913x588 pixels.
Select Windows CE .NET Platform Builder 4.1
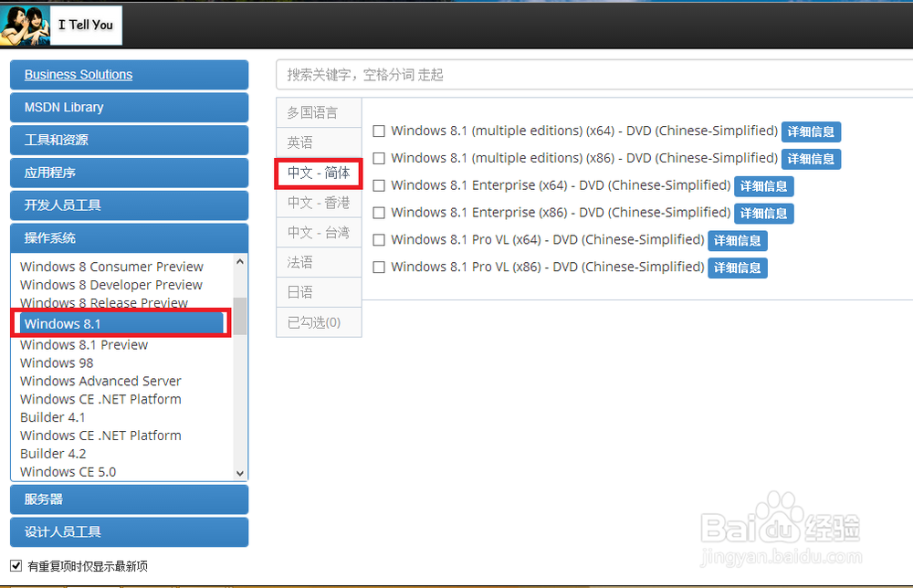pos(100,408)
